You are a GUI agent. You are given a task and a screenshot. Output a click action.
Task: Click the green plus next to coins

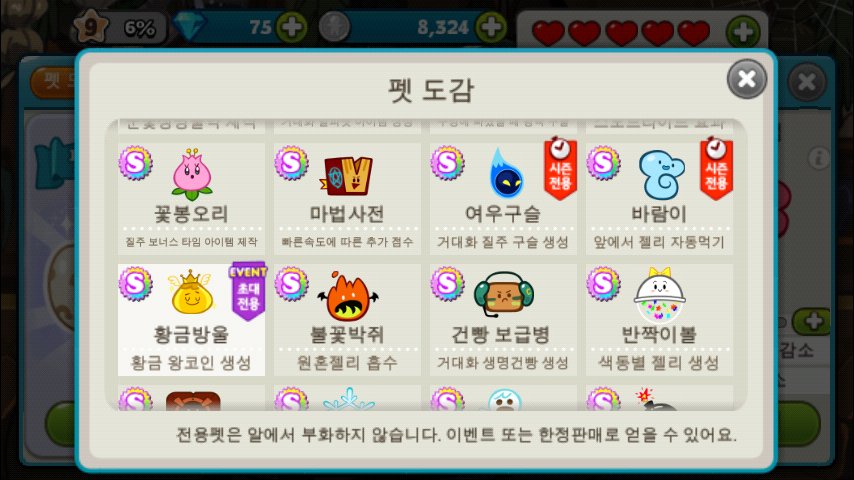click(491, 27)
